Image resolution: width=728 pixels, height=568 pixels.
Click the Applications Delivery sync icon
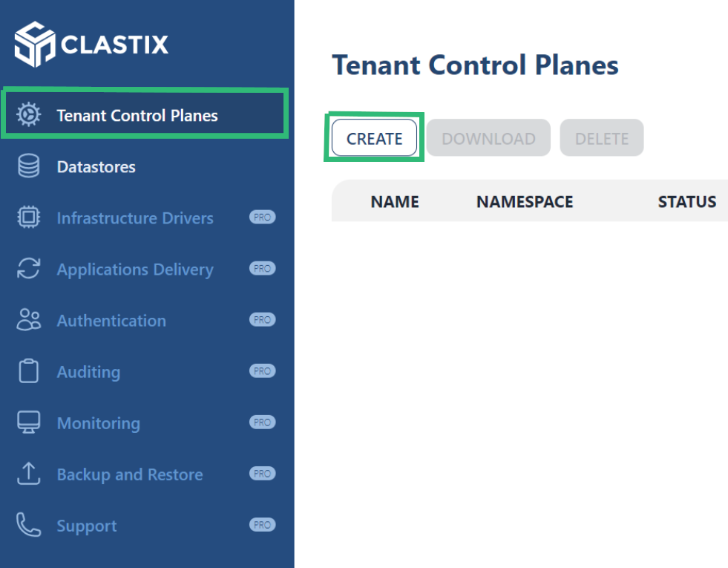(x=29, y=269)
